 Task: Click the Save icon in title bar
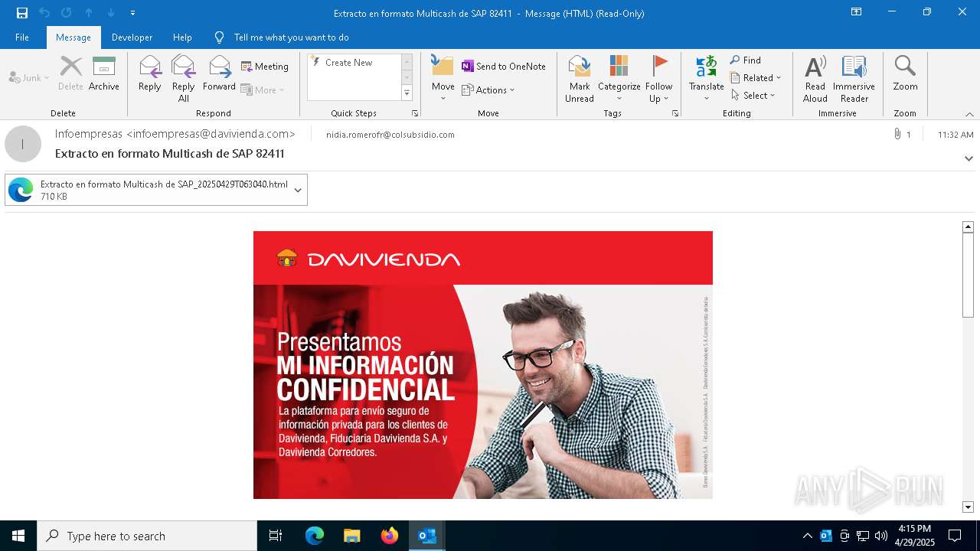point(22,13)
